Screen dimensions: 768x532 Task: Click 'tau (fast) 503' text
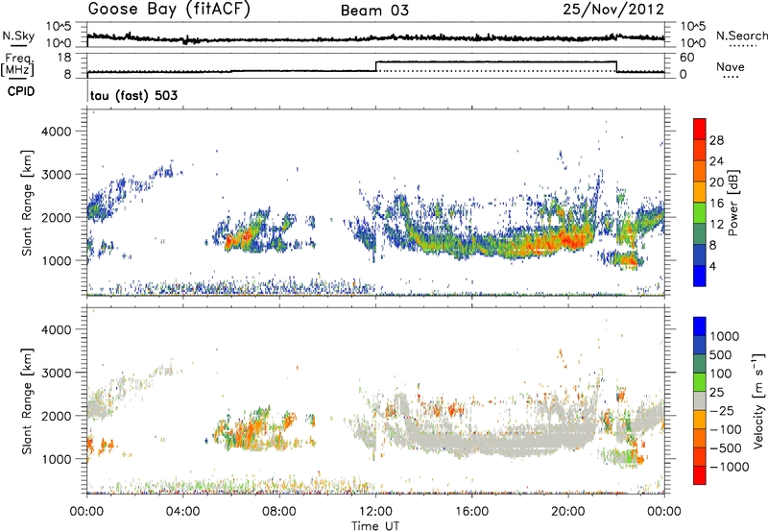(x=133, y=95)
